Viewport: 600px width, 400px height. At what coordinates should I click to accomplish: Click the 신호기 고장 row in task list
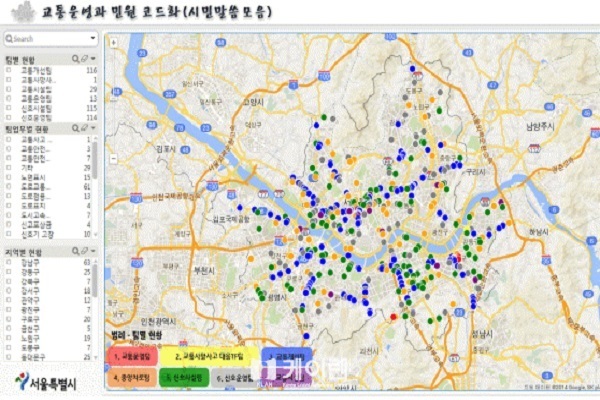tap(48, 234)
